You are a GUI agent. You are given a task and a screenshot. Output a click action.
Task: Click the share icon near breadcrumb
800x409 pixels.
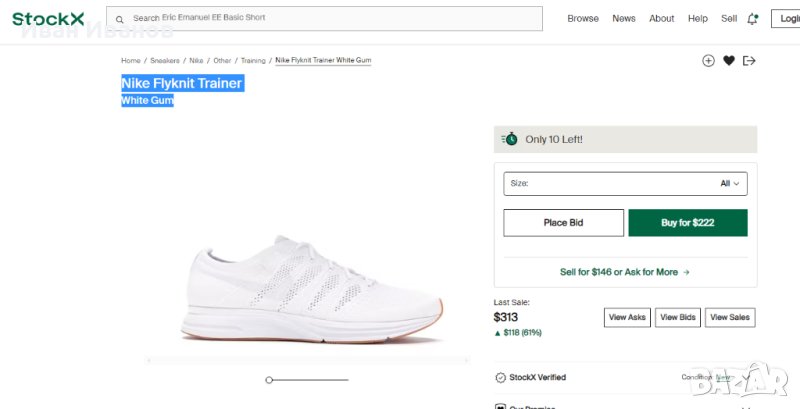(749, 61)
